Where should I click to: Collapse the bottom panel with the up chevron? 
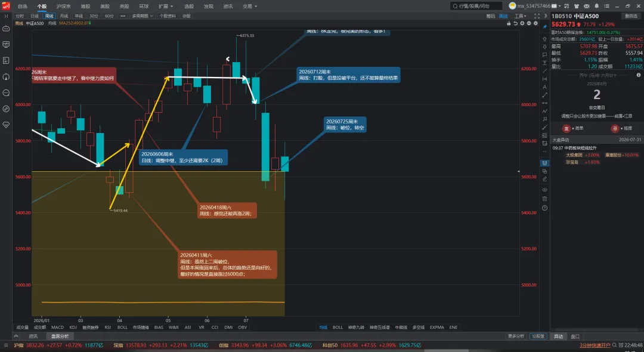pyautogui.click(x=16, y=336)
